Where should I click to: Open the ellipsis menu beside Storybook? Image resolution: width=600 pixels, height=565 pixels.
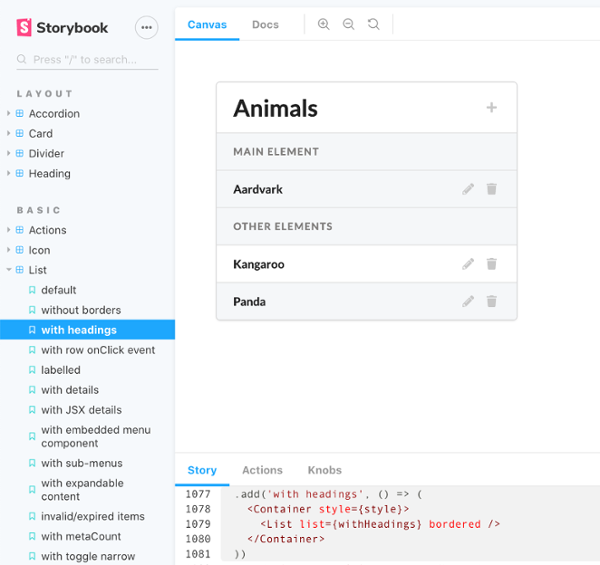tap(147, 28)
